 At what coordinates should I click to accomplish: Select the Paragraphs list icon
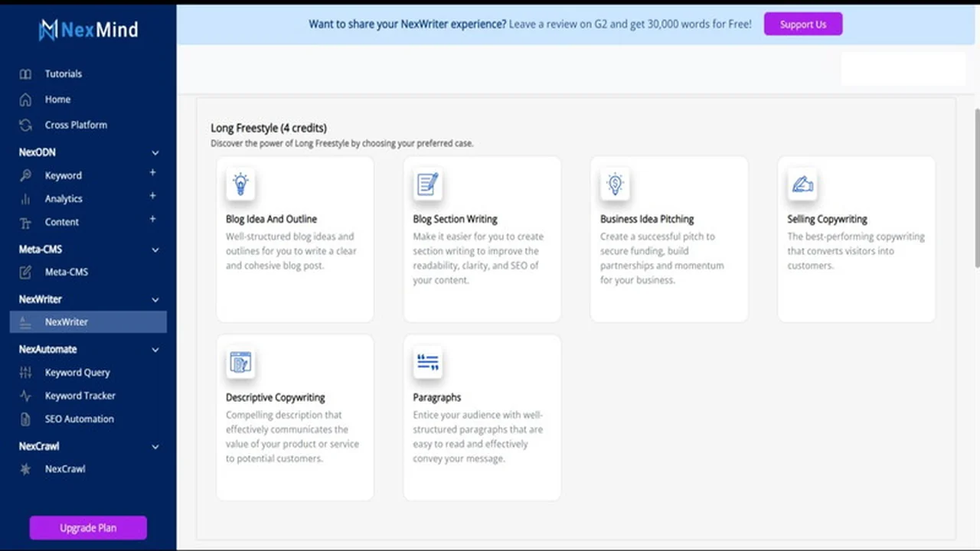coord(428,362)
